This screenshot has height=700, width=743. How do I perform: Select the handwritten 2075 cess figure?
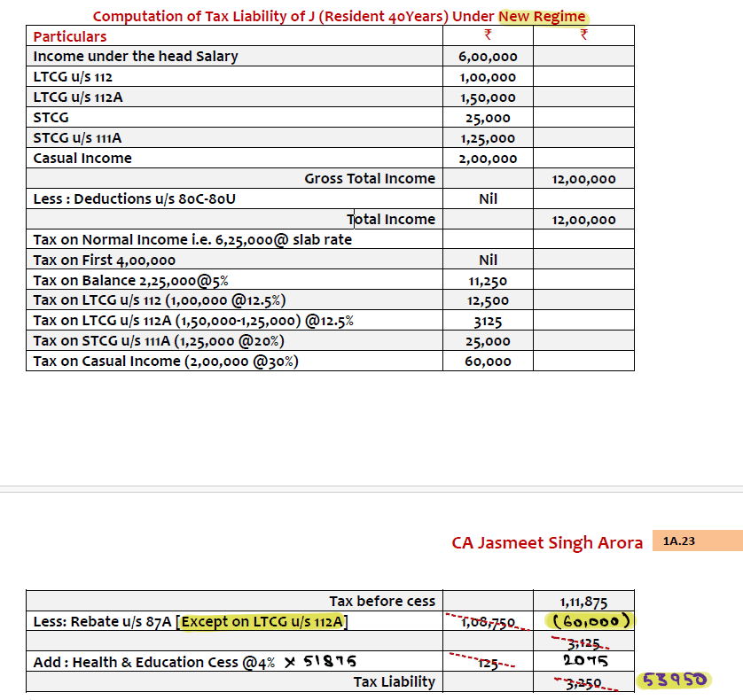pos(586,660)
